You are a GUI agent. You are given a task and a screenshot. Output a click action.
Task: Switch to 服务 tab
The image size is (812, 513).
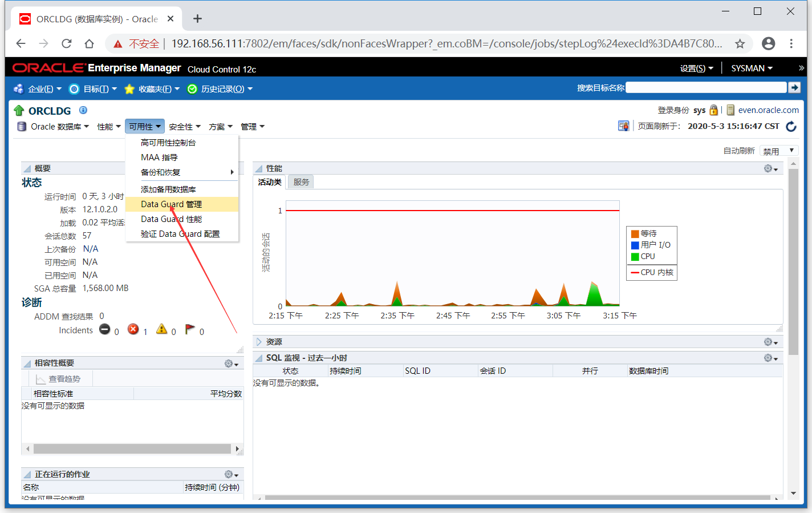pos(301,182)
